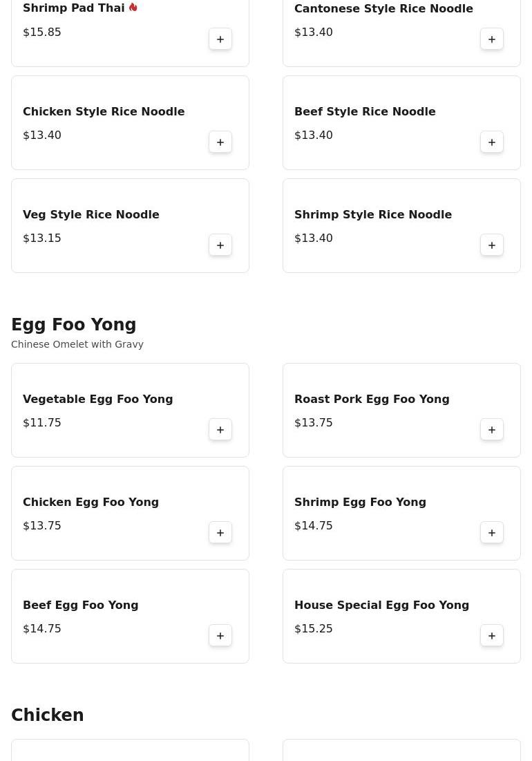
Task: Add Vegetable Egg Foo Yong to order
Action: point(220,430)
